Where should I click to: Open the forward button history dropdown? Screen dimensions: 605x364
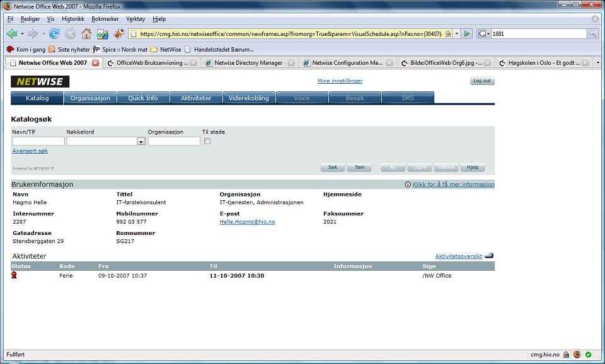tap(43, 34)
